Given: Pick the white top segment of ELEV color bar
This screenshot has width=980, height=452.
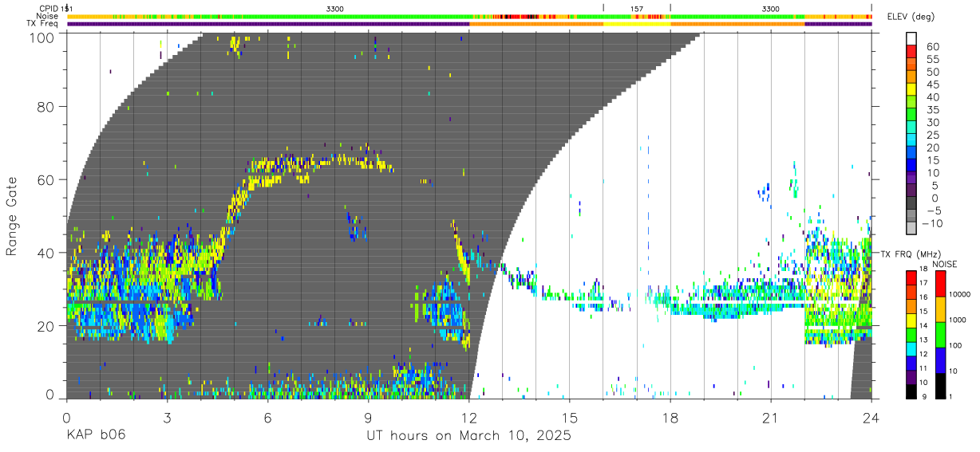Looking at the screenshot, I should pyautogui.click(x=911, y=38).
